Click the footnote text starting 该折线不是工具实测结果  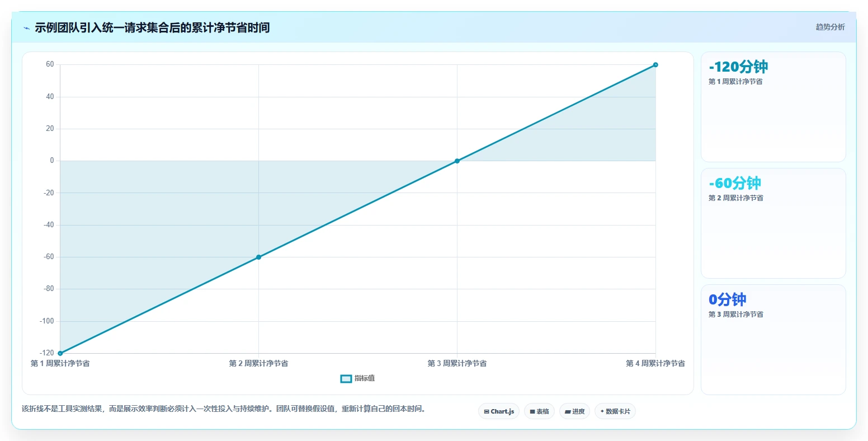(x=225, y=409)
